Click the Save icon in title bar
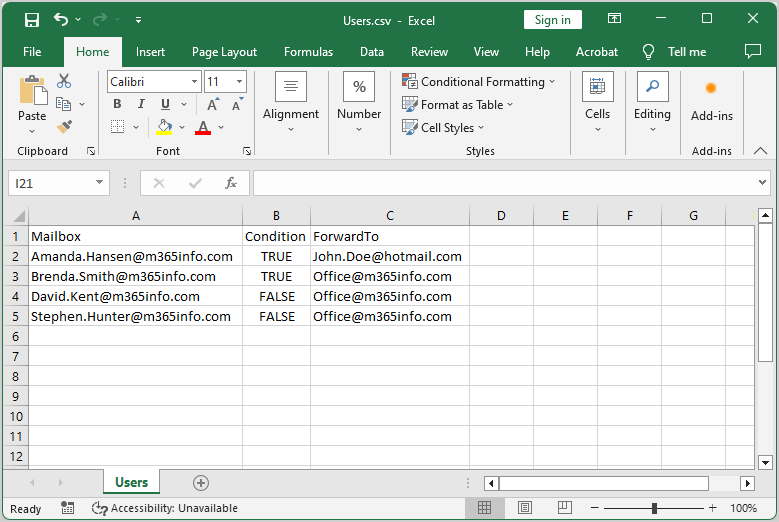The image size is (779, 522). [32, 20]
